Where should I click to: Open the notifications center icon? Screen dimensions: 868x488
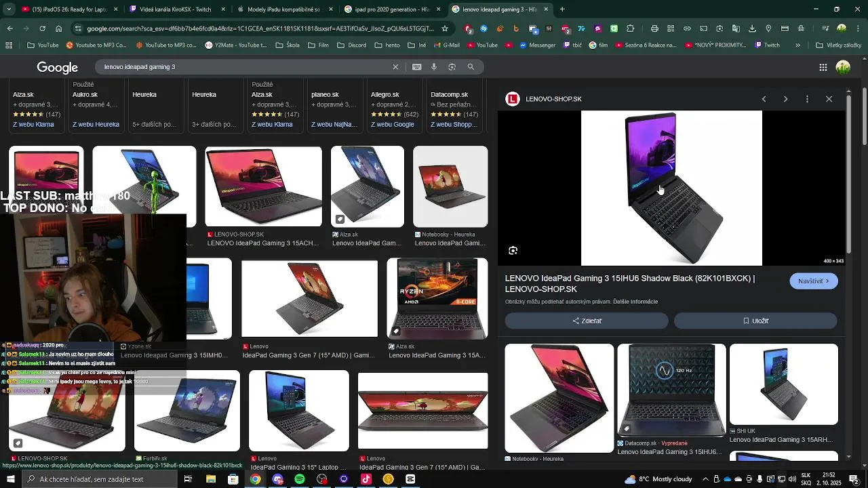(x=854, y=479)
